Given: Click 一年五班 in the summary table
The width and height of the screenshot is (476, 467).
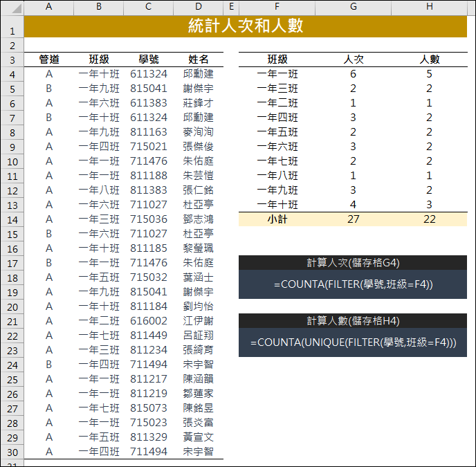Looking at the screenshot, I should pyautogui.click(x=277, y=132).
